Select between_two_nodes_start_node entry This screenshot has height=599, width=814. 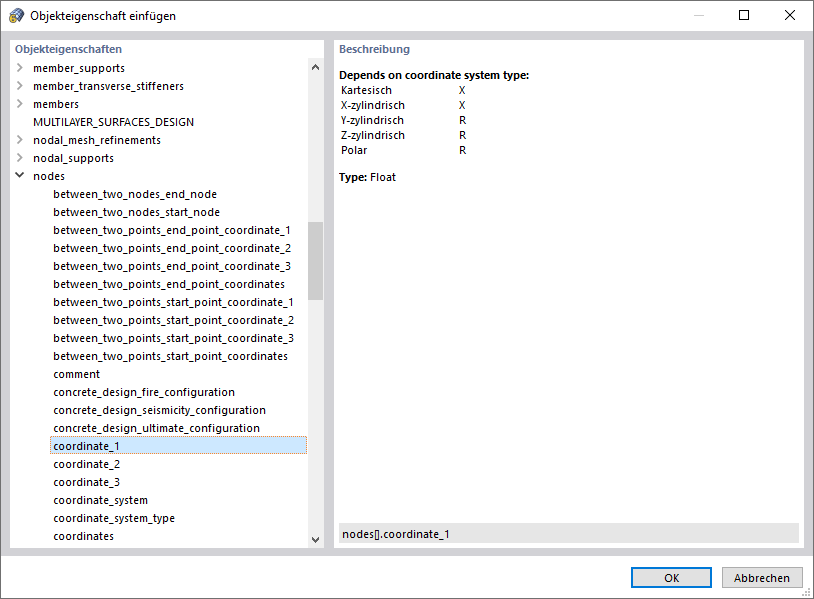coord(136,212)
